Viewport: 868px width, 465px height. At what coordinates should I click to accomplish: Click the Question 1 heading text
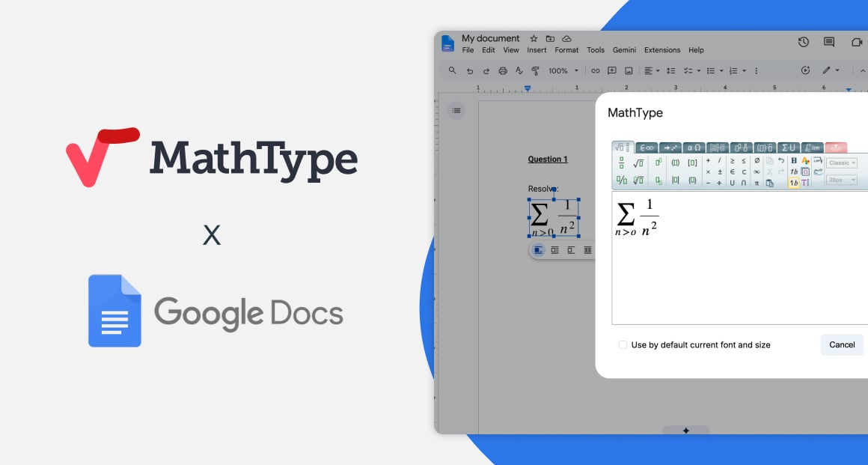(548, 159)
